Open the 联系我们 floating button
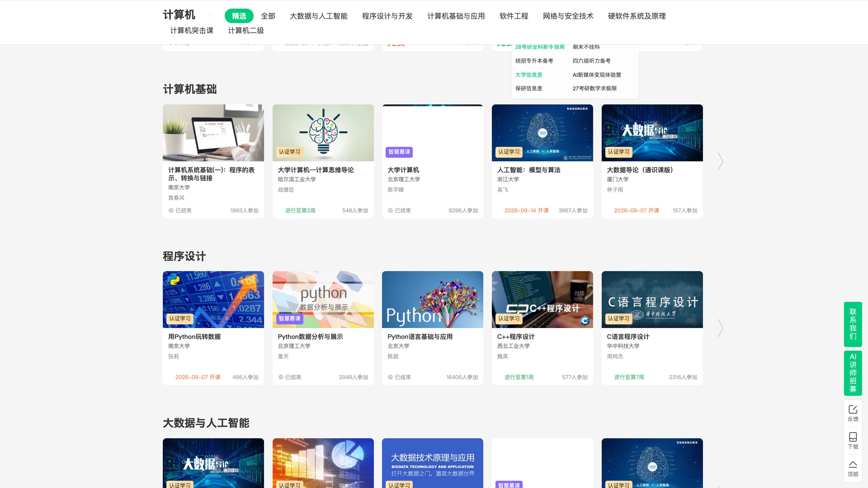Image resolution: width=868 pixels, height=488 pixels. 853,324
